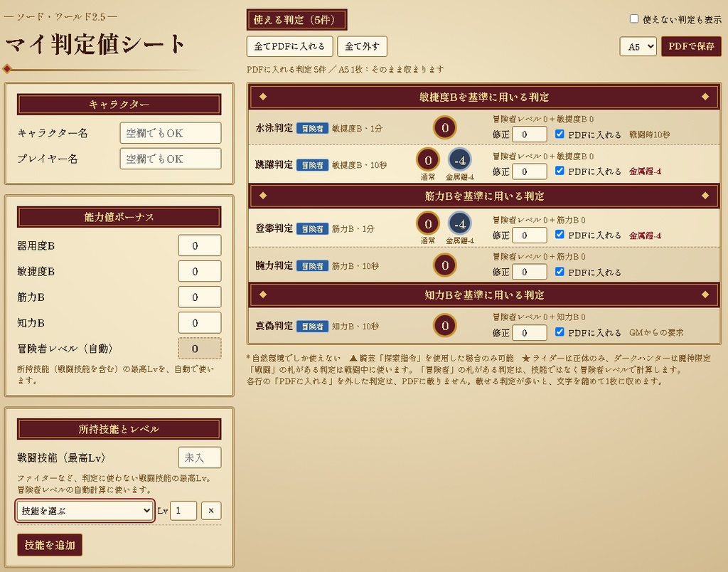Click the 冒険者 badge on 水泳判定
Viewport: 728px width, 572px height.
pyautogui.click(x=313, y=128)
